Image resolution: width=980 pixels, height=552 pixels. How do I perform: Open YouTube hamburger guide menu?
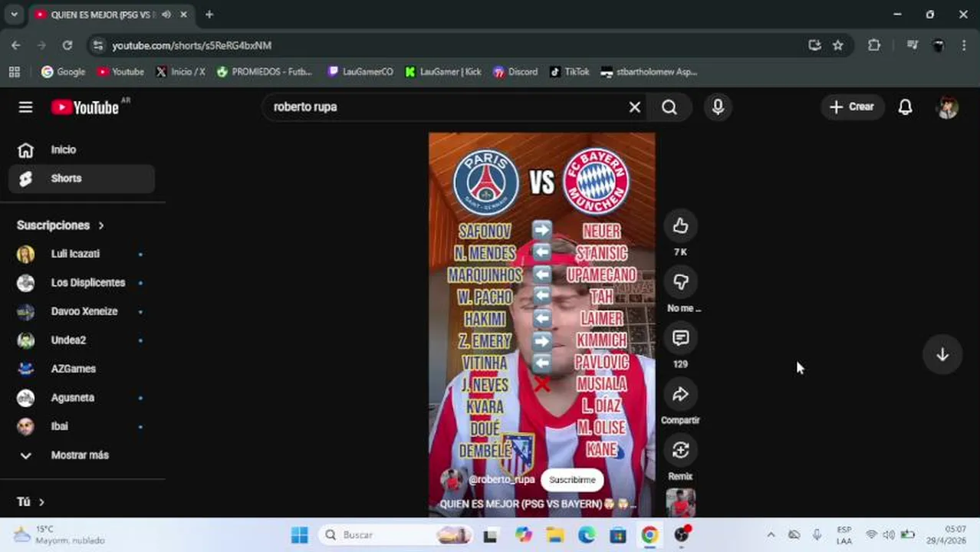coord(25,107)
